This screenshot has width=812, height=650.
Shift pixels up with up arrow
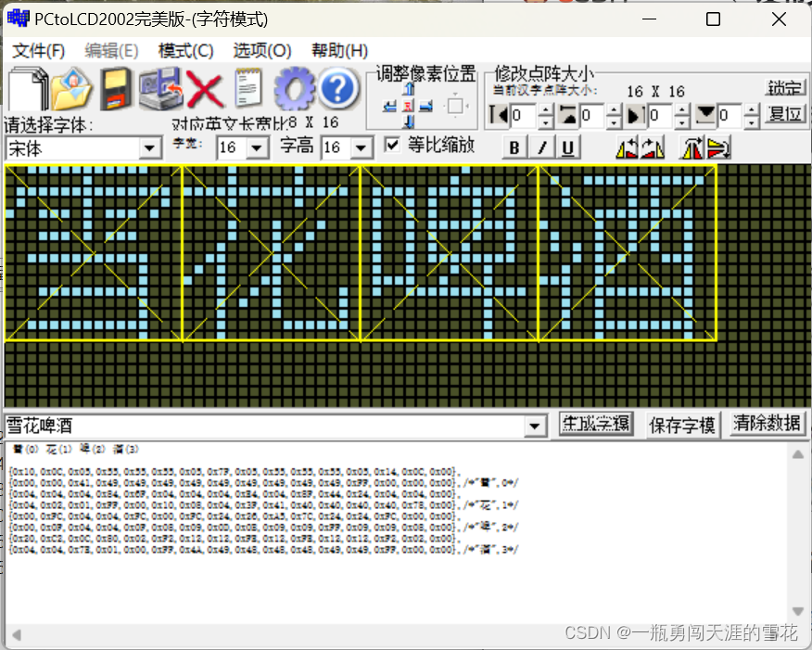click(409, 90)
